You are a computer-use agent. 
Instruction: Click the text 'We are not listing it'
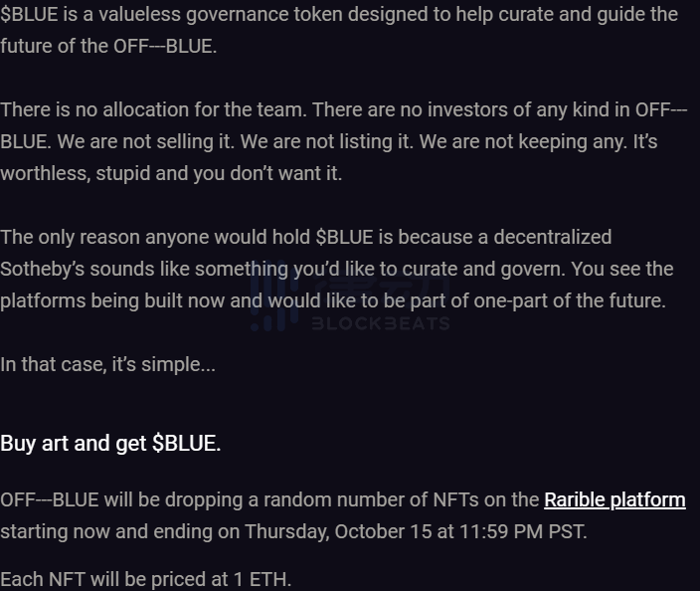(x=327, y=141)
